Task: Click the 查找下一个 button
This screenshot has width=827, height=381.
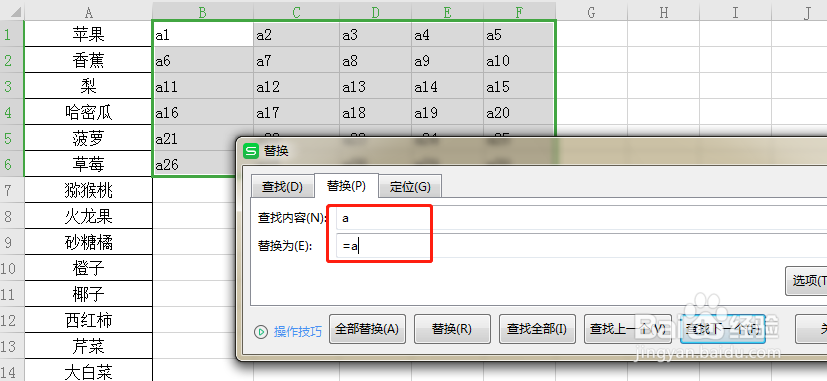Action: [x=722, y=329]
